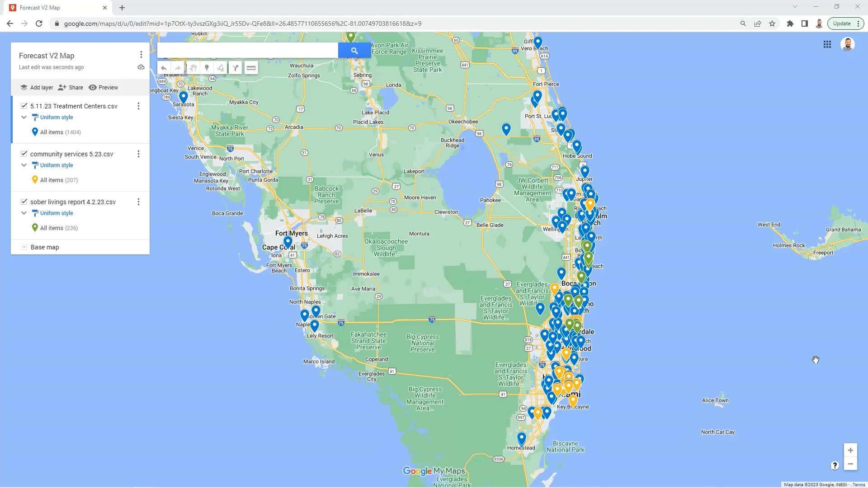
Task: Open options for sober livings report layer
Action: click(138, 202)
